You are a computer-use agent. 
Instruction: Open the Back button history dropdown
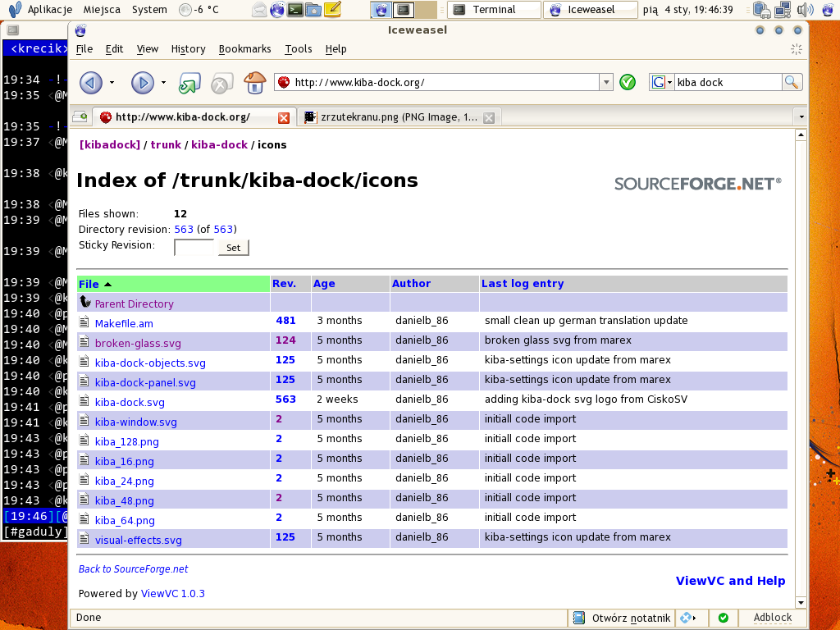click(112, 83)
